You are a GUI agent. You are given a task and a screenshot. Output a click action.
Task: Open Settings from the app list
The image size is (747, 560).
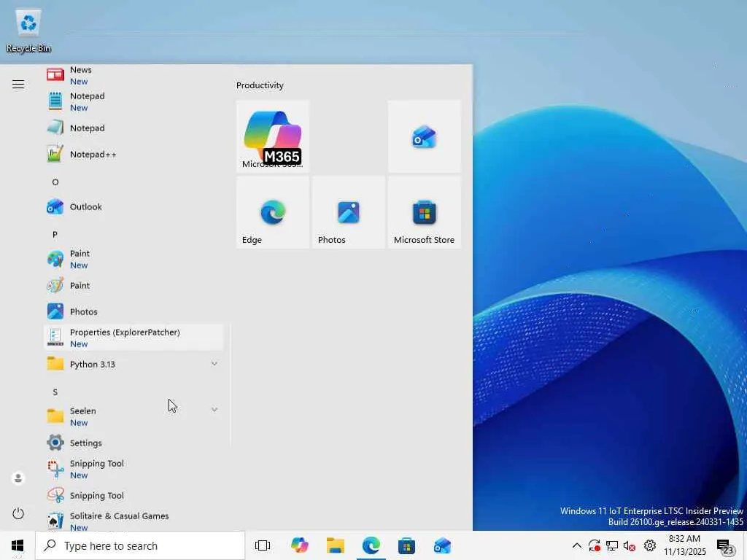tap(133, 443)
